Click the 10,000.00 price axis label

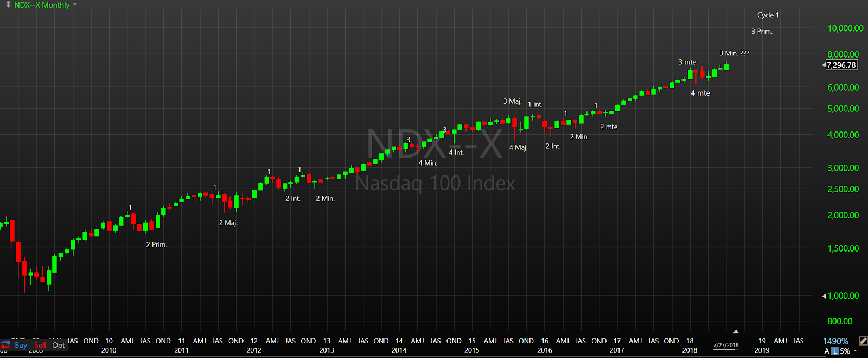[x=845, y=28]
